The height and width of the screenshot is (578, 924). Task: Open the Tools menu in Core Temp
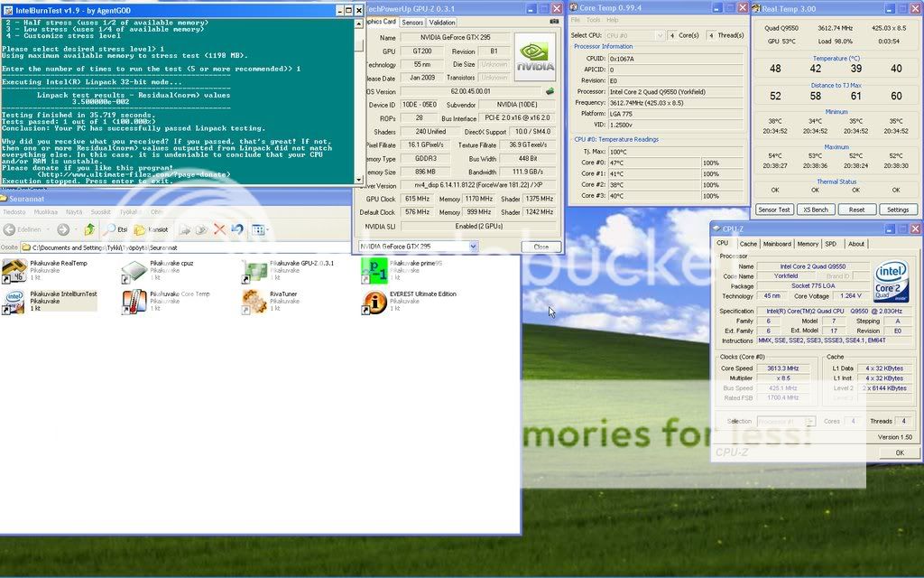tap(593, 20)
